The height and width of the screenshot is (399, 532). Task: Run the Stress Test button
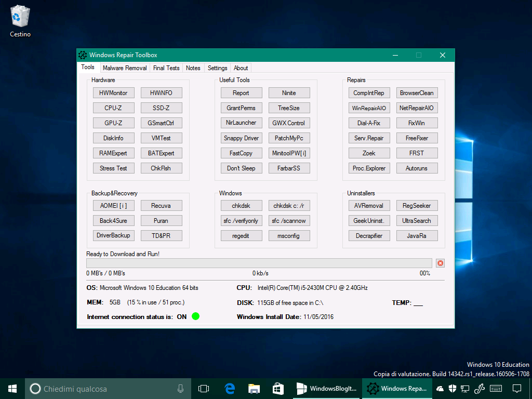click(x=113, y=168)
